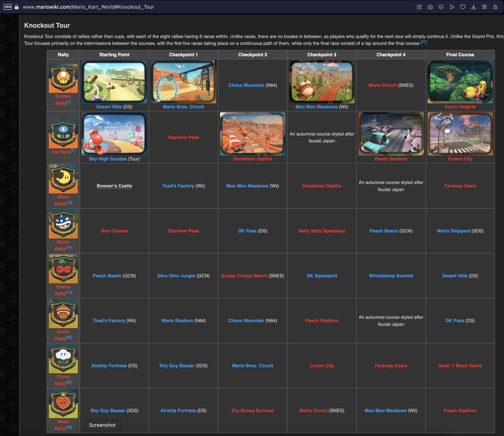Open citation 27 in the intro paragraph

tap(423, 42)
